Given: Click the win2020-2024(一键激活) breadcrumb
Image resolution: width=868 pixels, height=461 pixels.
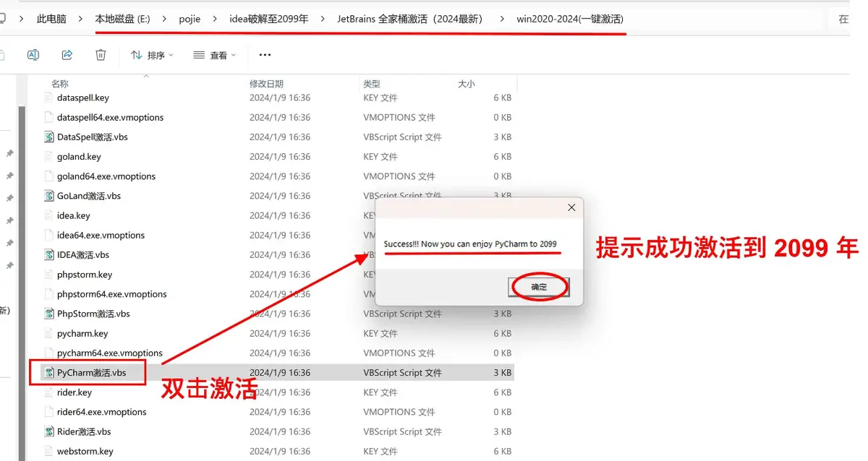Looking at the screenshot, I should 570,19.
